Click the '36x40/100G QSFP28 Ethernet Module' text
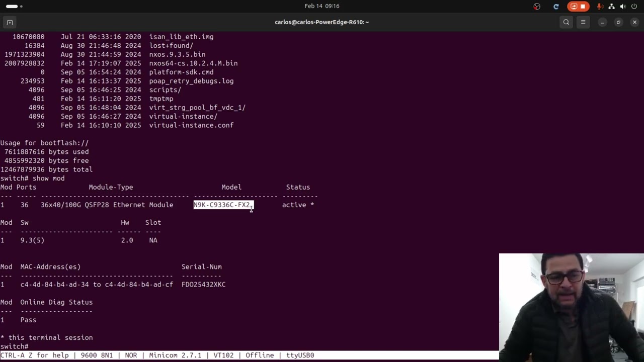644x362 pixels. [107, 205]
